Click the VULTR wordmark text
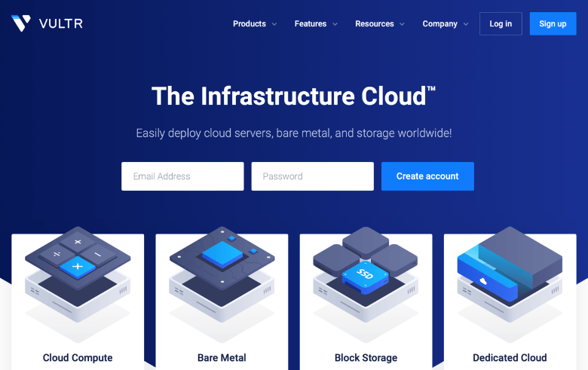This screenshot has height=370, width=588. pos(61,23)
